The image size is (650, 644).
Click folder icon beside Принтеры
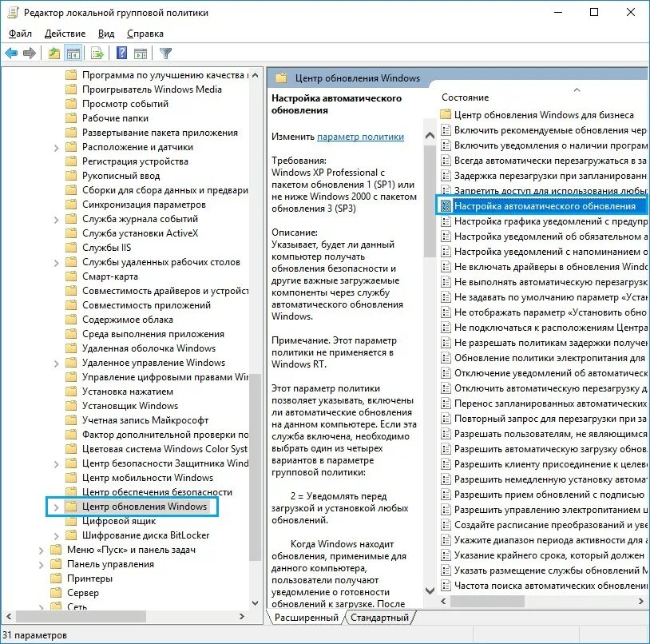point(56,578)
